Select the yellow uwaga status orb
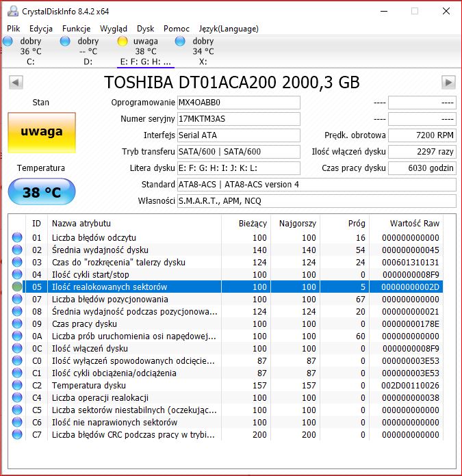This screenshot has width=462, height=476. point(123,41)
